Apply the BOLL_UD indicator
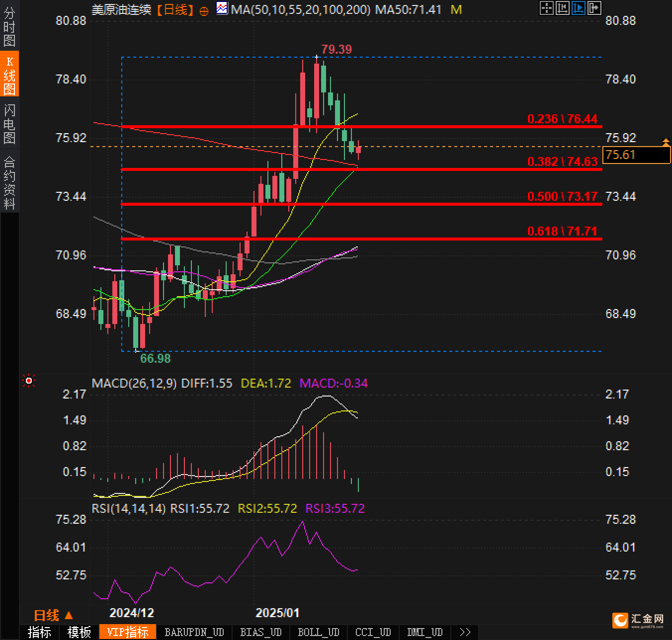Image resolution: width=672 pixels, height=640 pixels. click(x=318, y=632)
